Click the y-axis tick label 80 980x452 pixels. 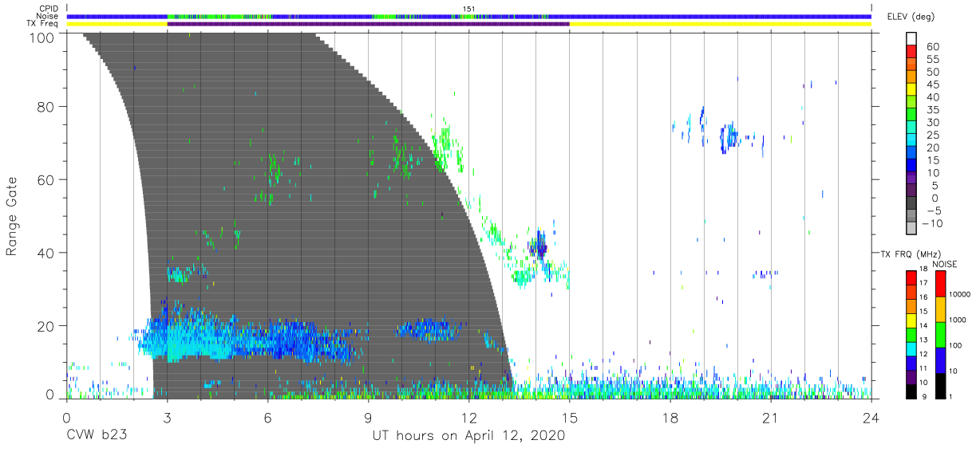[x=45, y=106]
